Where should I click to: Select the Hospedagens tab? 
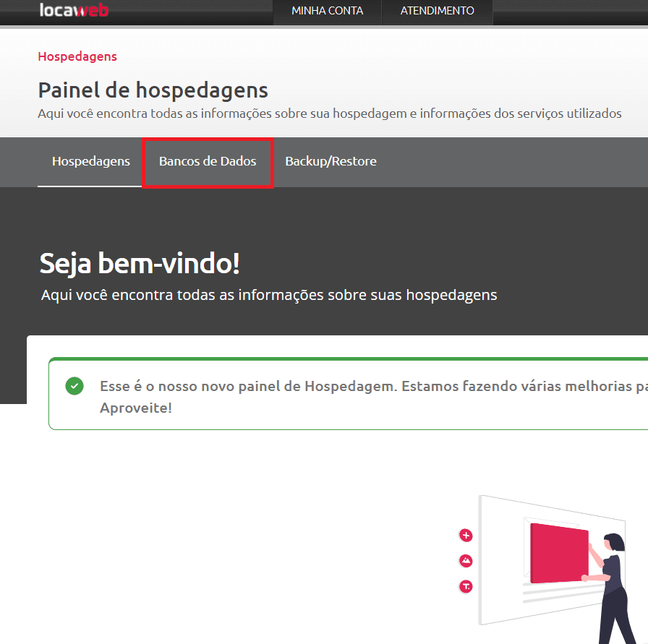tap(91, 161)
